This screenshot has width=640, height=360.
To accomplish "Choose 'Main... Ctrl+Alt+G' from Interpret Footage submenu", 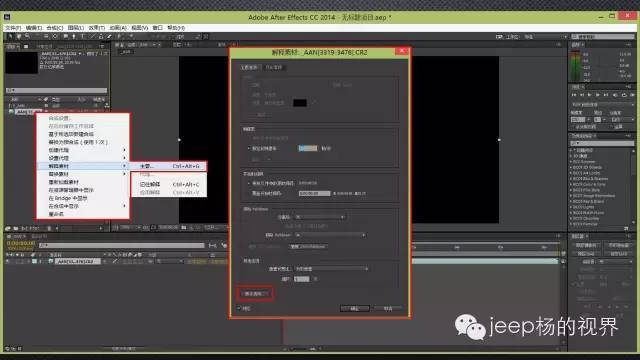I will [169, 166].
